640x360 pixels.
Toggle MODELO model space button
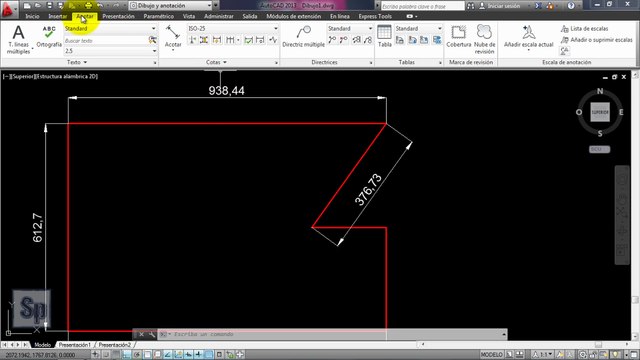(x=491, y=354)
